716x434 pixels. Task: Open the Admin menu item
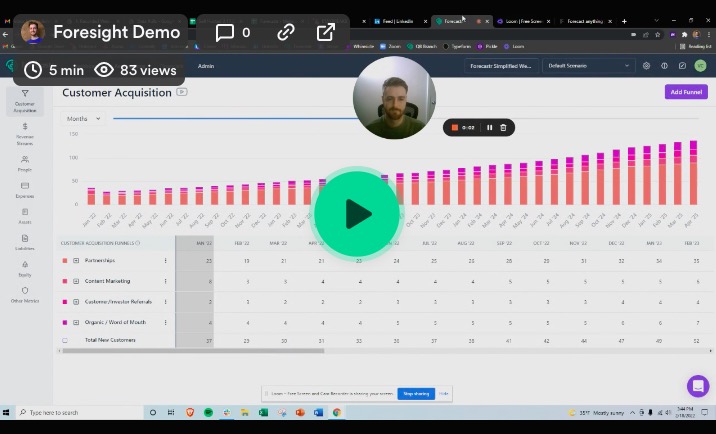(x=206, y=66)
